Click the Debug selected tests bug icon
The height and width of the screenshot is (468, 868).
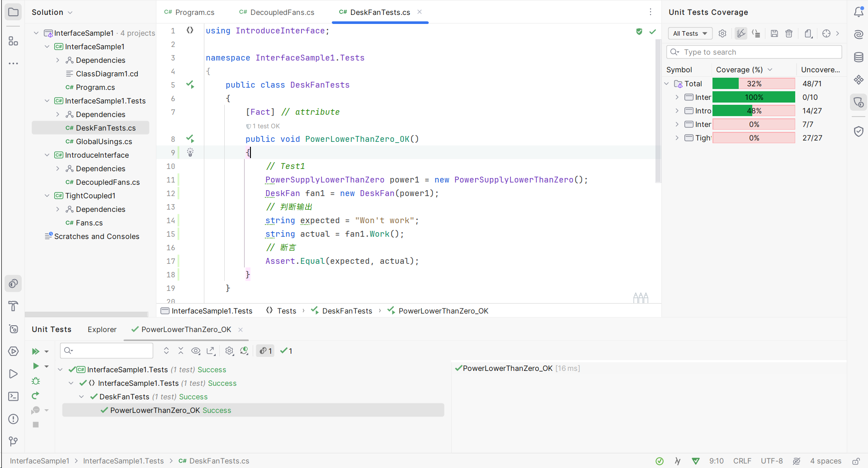pyautogui.click(x=36, y=381)
